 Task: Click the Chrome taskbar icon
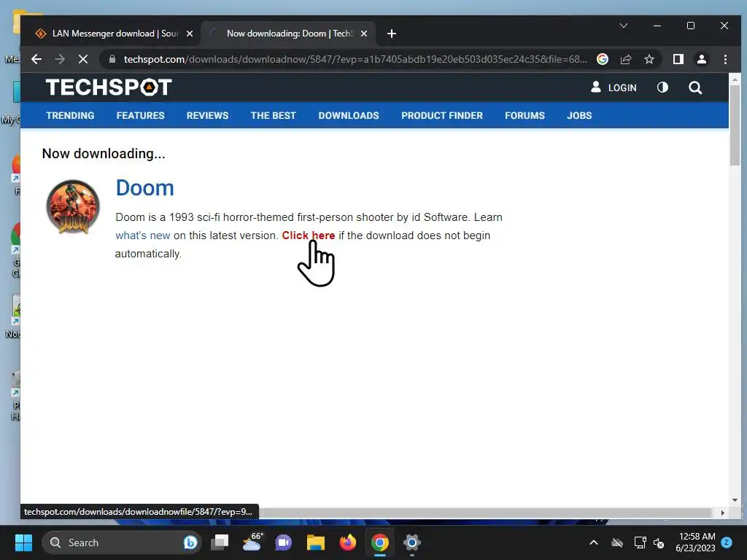pyautogui.click(x=379, y=542)
